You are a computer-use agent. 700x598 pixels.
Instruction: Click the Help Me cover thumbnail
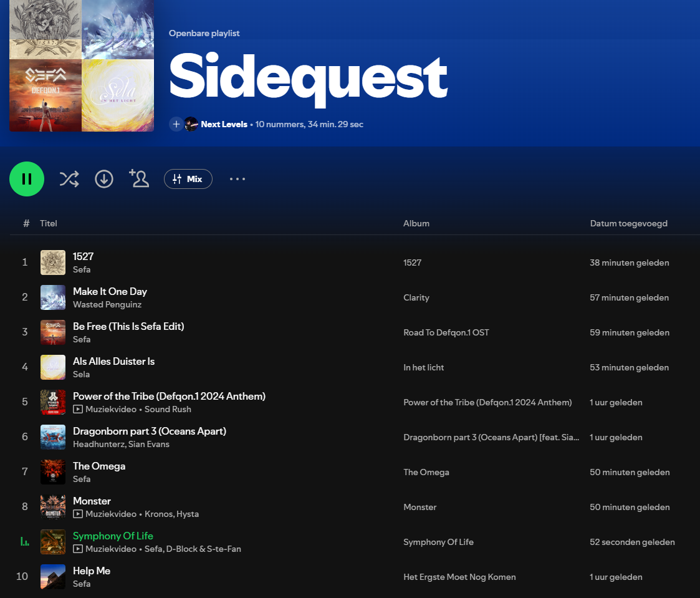(53, 577)
